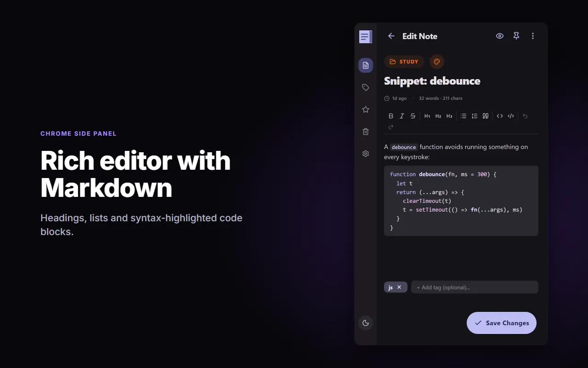
Task: Insert a blockquote
Action: point(486,116)
